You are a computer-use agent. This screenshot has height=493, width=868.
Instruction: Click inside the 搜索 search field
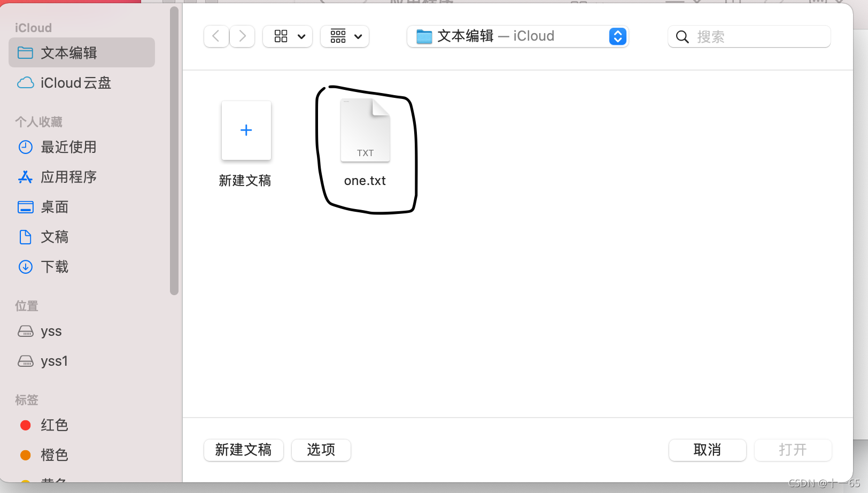pos(748,36)
